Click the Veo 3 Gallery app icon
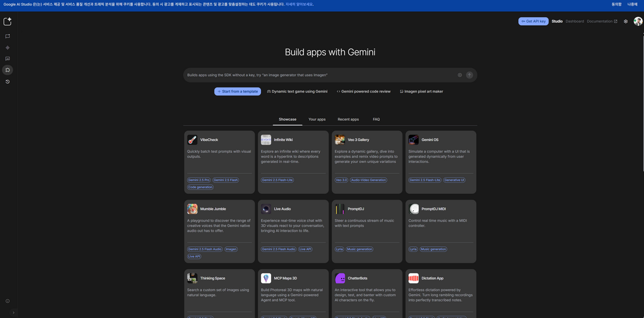Viewport: 644px width, 318px height. [340, 140]
